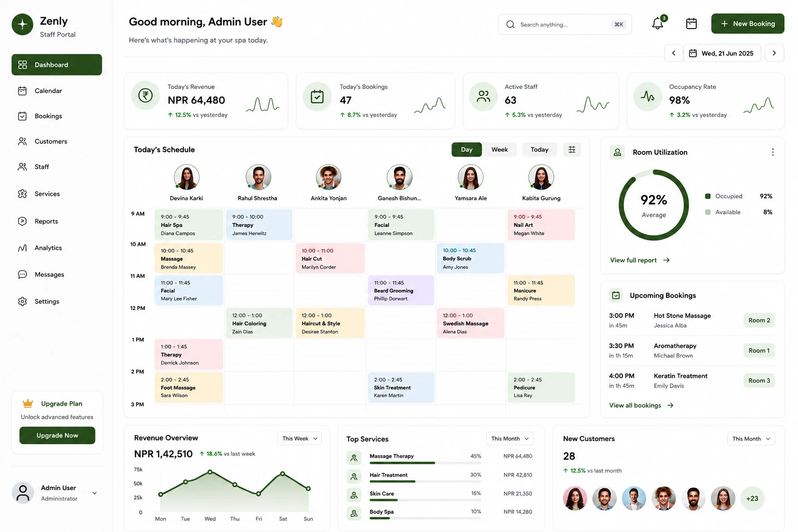Screen dimensions: 798x532
Task: Open the Wed, 21 Jun 2025 date picker
Action: [x=722, y=53]
